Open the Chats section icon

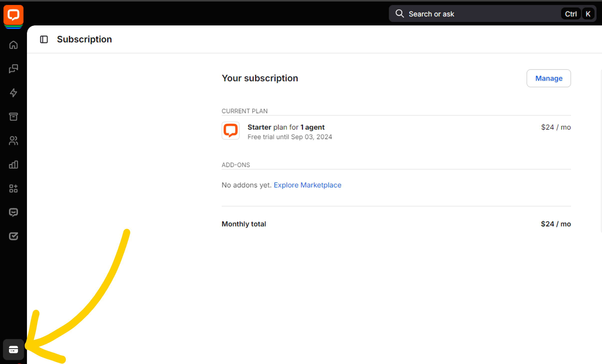tap(13, 69)
